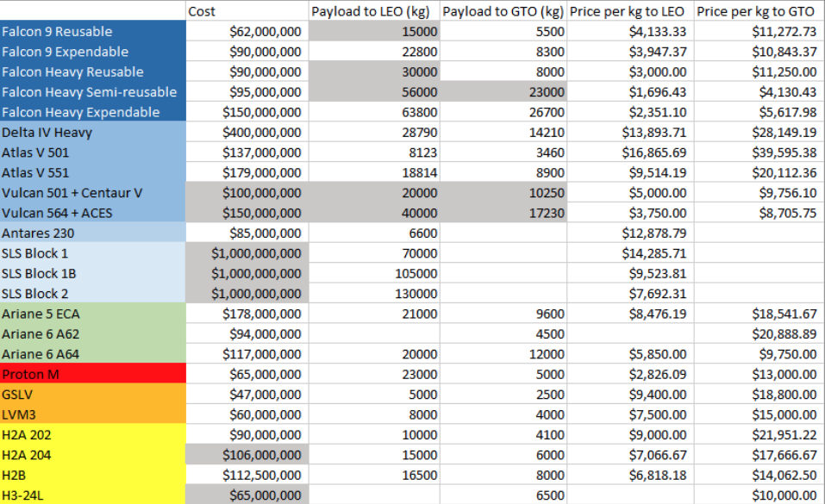The width and height of the screenshot is (825, 504).
Task: Click the 'H2A 204' row label
Action: (93, 455)
